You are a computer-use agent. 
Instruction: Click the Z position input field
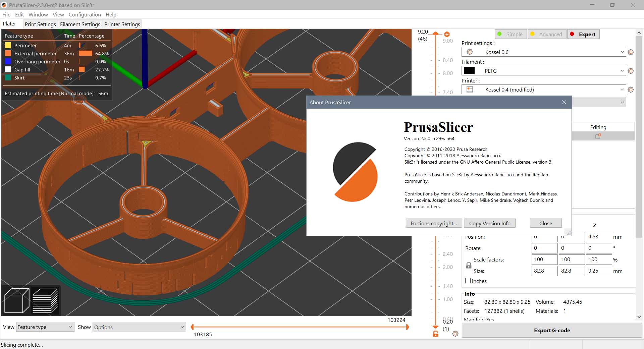(598, 237)
